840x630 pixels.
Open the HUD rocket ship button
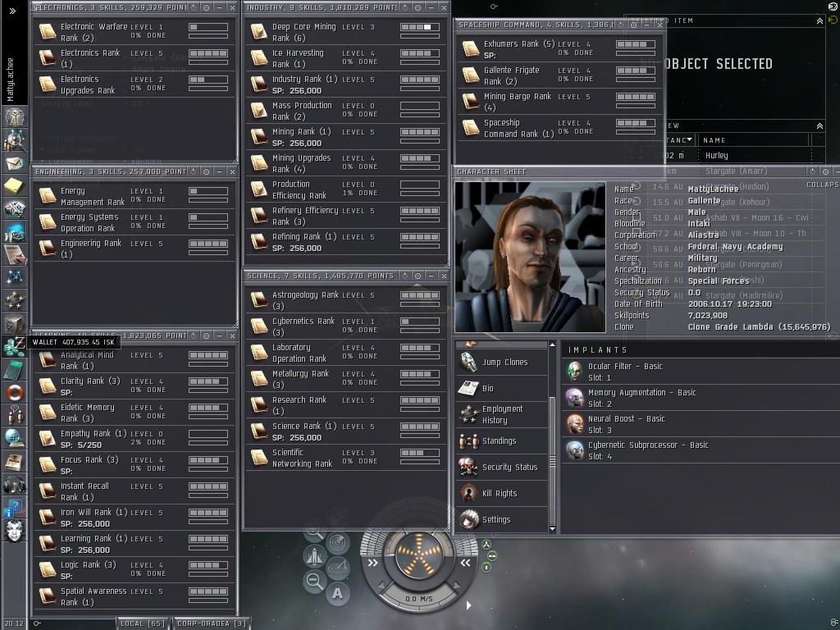[316, 555]
